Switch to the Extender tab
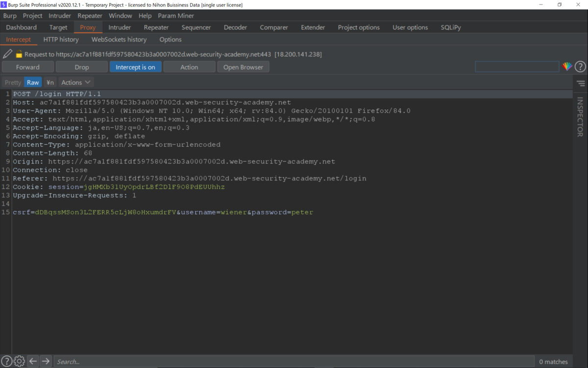 tap(313, 27)
